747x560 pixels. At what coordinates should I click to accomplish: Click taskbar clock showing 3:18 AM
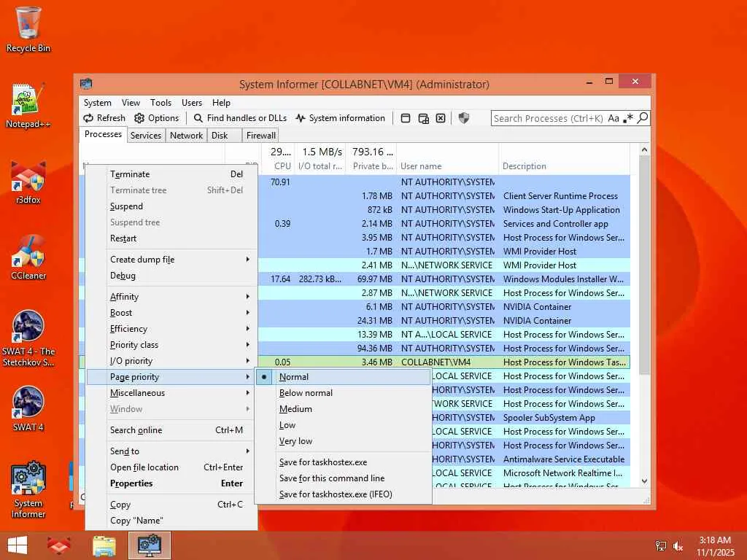715,546
